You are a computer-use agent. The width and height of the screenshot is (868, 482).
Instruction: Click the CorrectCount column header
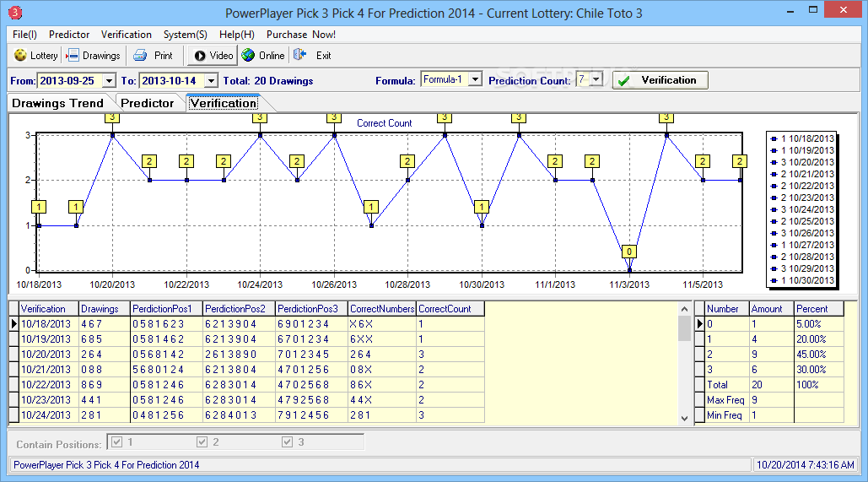tap(450, 309)
